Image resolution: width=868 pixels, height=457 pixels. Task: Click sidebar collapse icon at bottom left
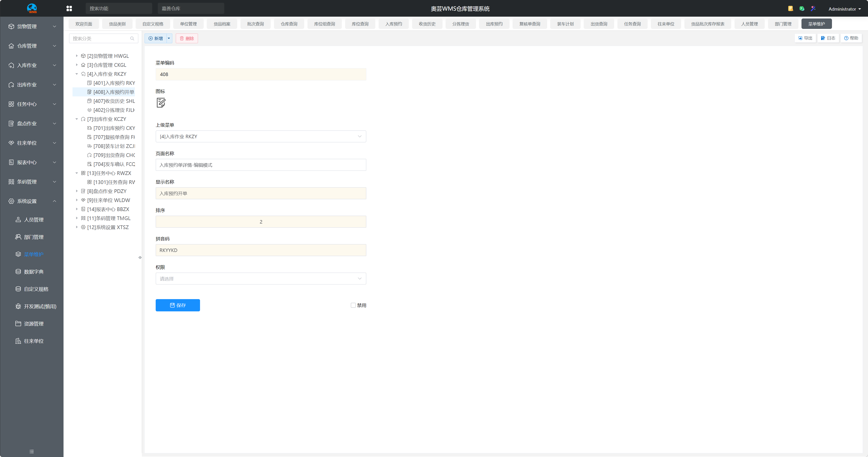[x=32, y=451]
